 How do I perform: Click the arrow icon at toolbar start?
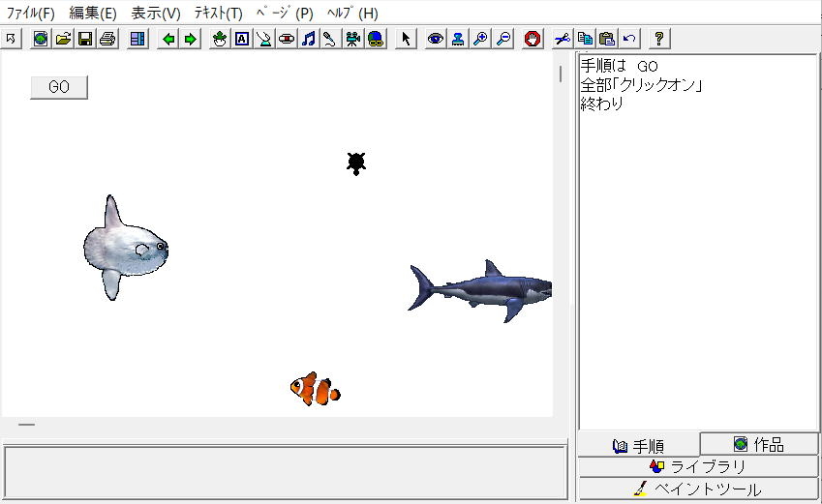[x=11, y=39]
